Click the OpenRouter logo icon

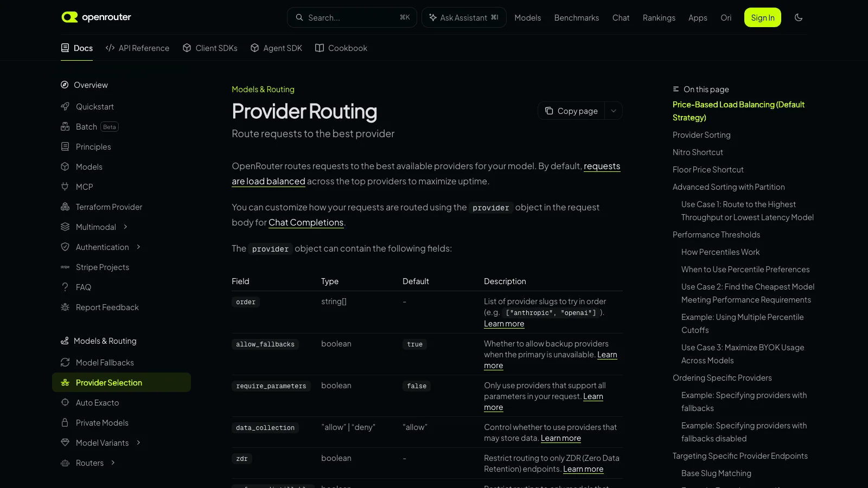[69, 17]
